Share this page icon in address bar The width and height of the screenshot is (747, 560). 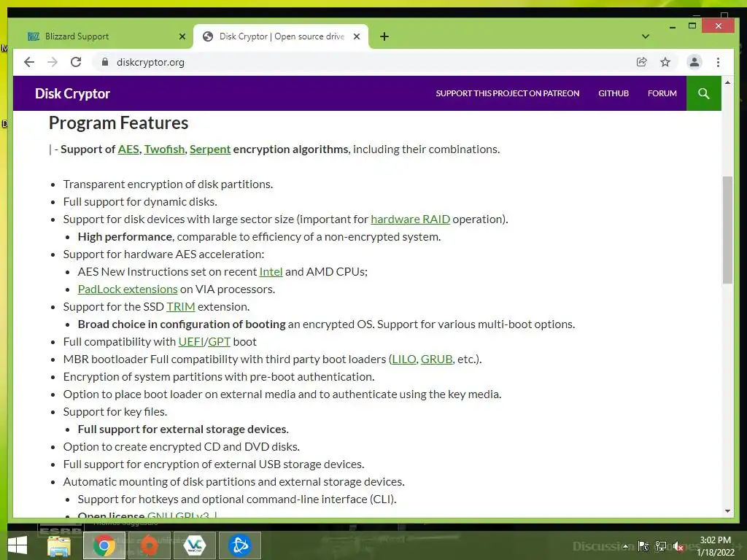point(642,62)
